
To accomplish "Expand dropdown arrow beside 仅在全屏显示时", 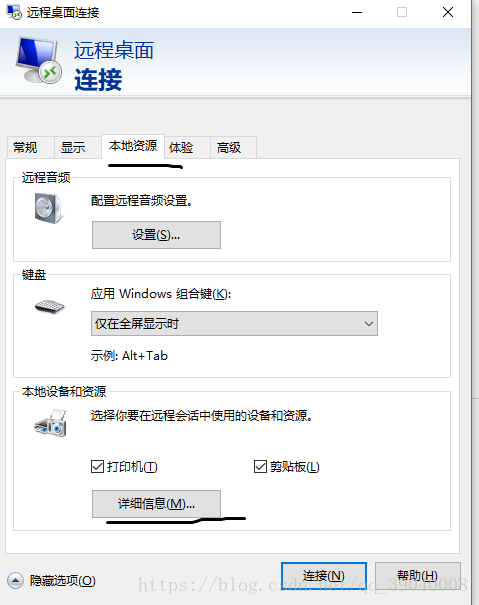I will click(x=369, y=324).
